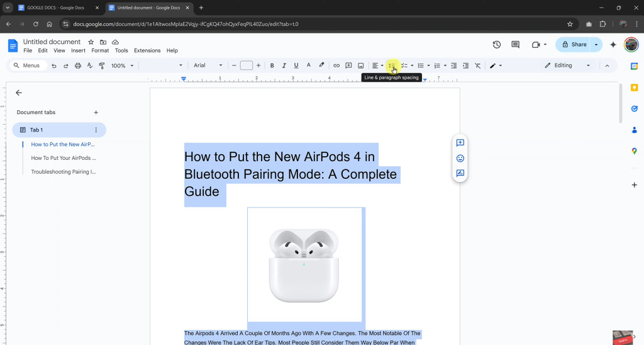
Task: Click the Redo icon in toolbar
Action: tap(65, 66)
